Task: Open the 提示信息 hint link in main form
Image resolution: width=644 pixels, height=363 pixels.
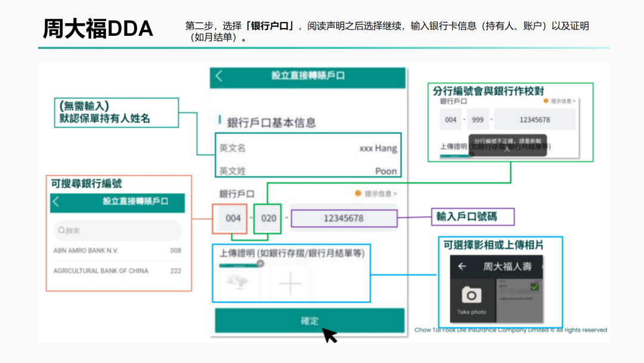Action: tap(380, 193)
